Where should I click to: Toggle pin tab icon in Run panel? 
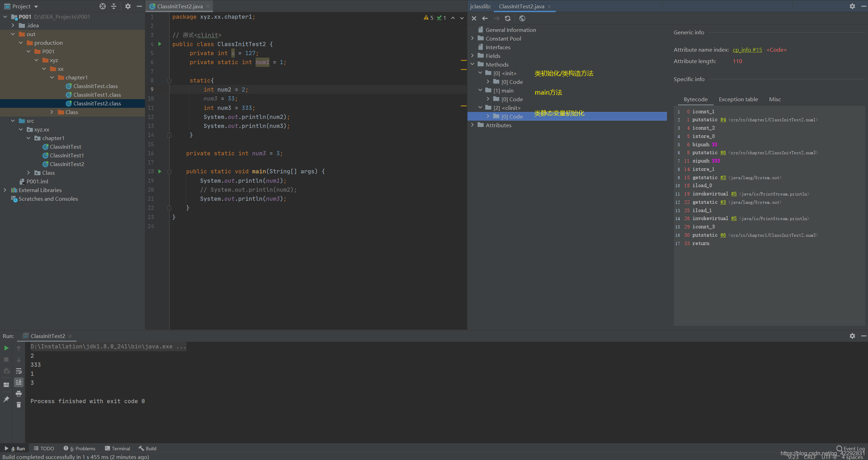(x=6, y=399)
